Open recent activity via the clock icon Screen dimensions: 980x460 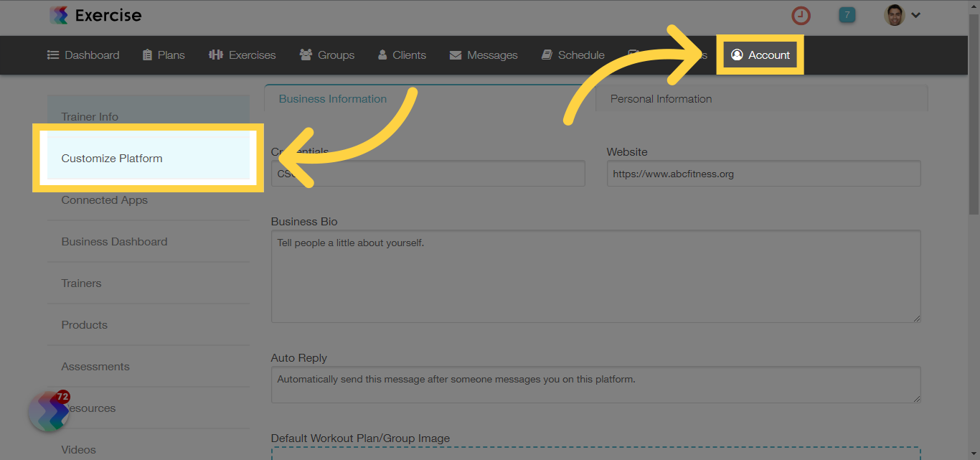tap(801, 15)
